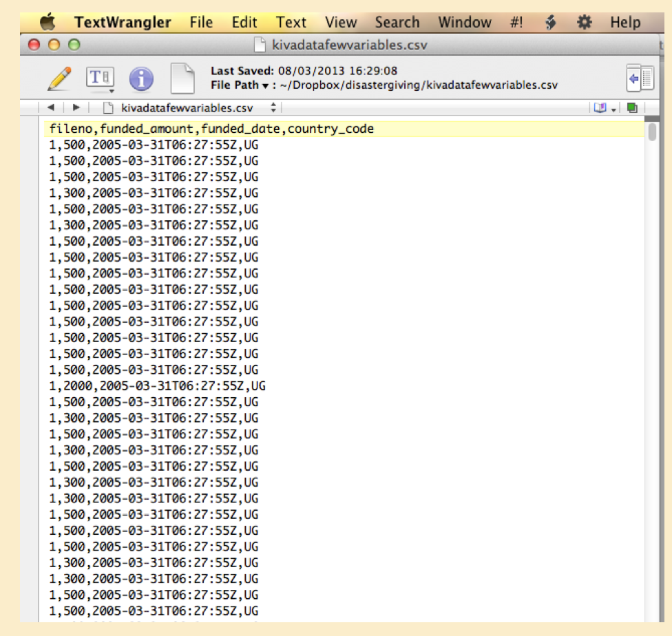Click the document proxy icon in toolbar
The height and width of the screenshot is (636, 672).
(x=182, y=78)
